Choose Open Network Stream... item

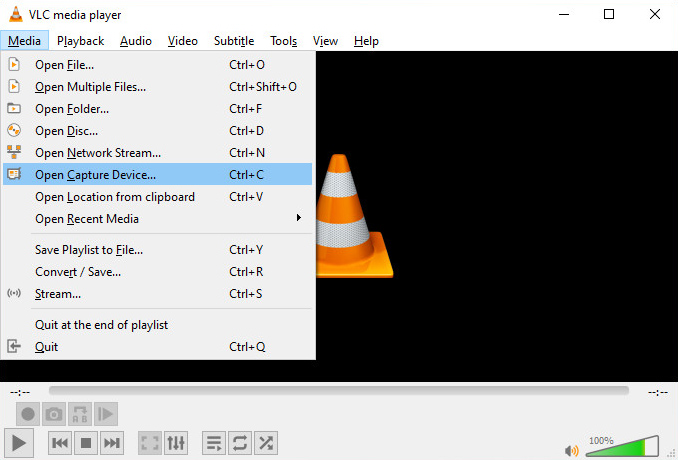click(157, 153)
